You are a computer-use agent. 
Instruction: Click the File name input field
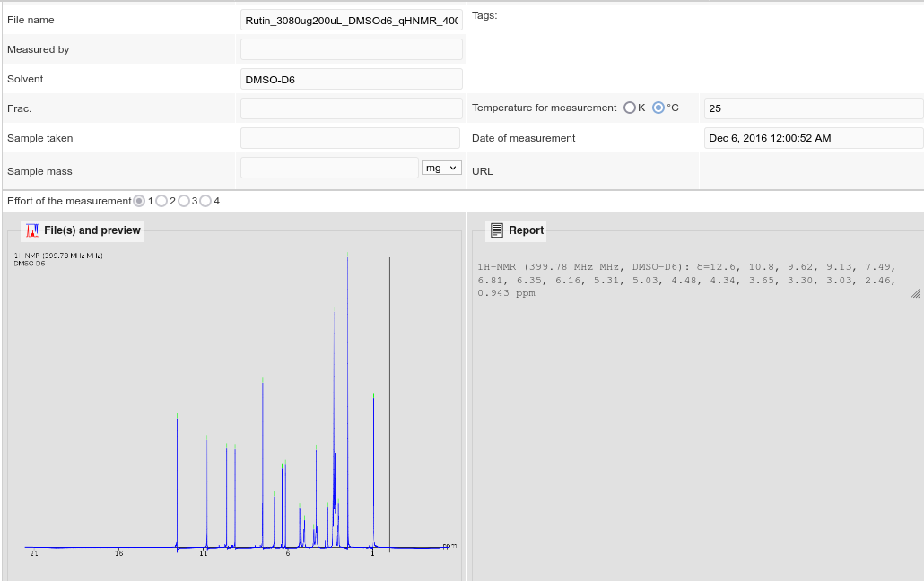(x=351, y=20)
